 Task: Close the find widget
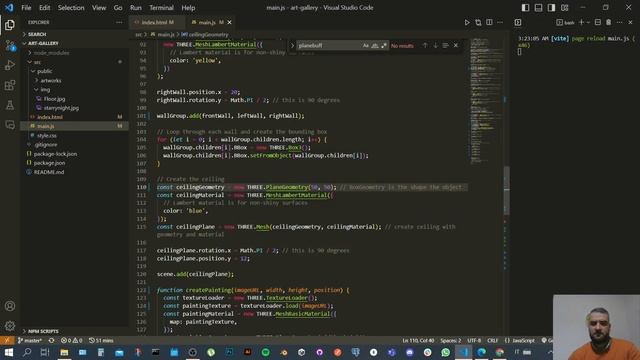[x=456, y=46]
